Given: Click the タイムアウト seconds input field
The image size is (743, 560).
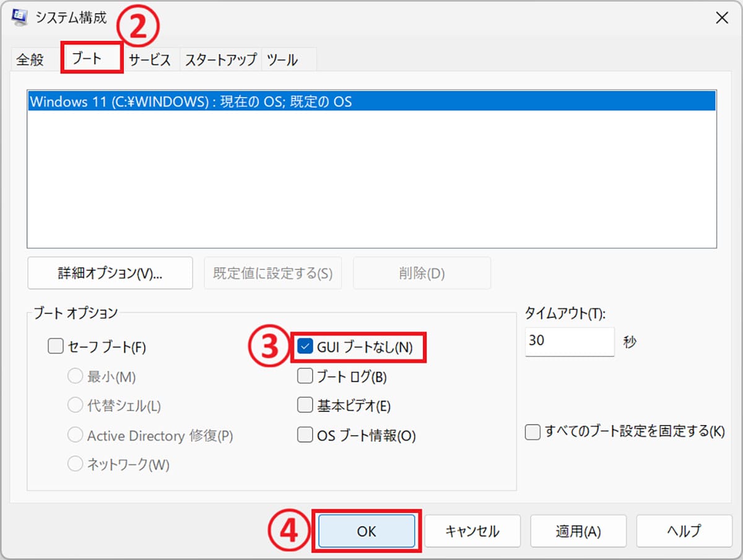Looking at the screenshot, I should 570,342.
